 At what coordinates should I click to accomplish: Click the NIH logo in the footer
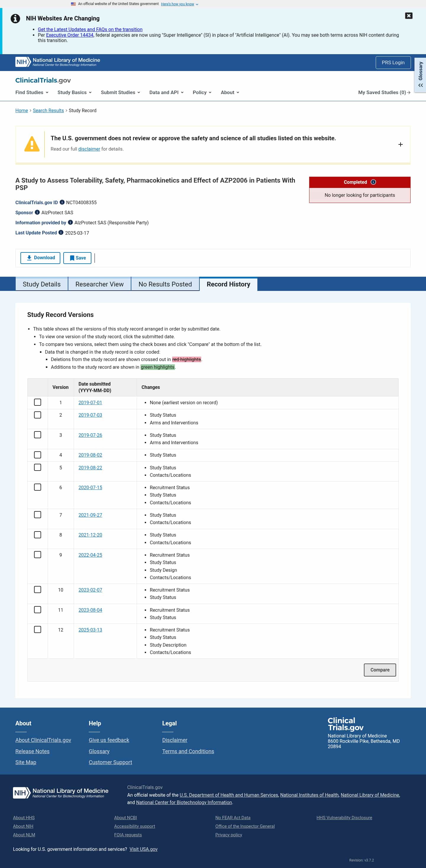click(61, 793)
